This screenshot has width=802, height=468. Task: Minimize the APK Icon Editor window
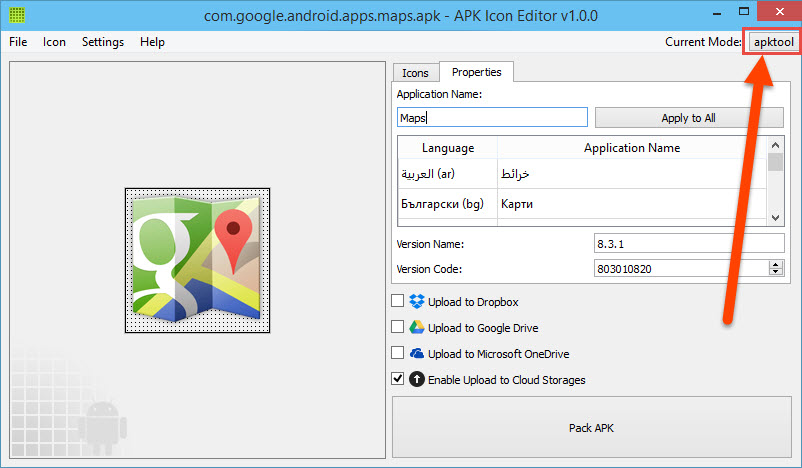[717, 12]
